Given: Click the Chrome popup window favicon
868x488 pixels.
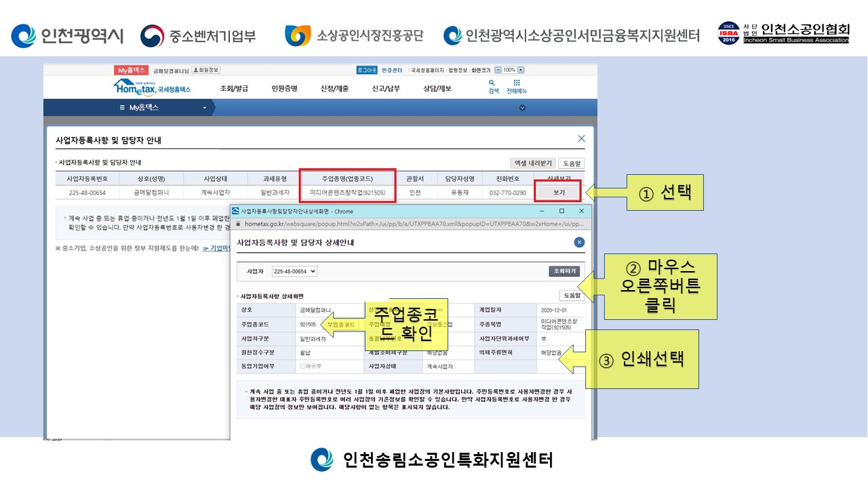Looking at the screenshot, I should [236, 211].
